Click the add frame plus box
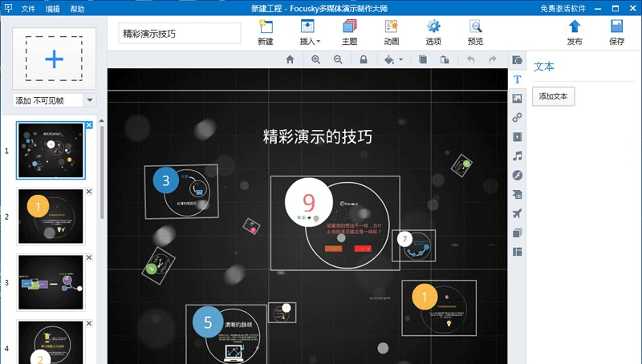The image size is (642, 364). point(54,59)
